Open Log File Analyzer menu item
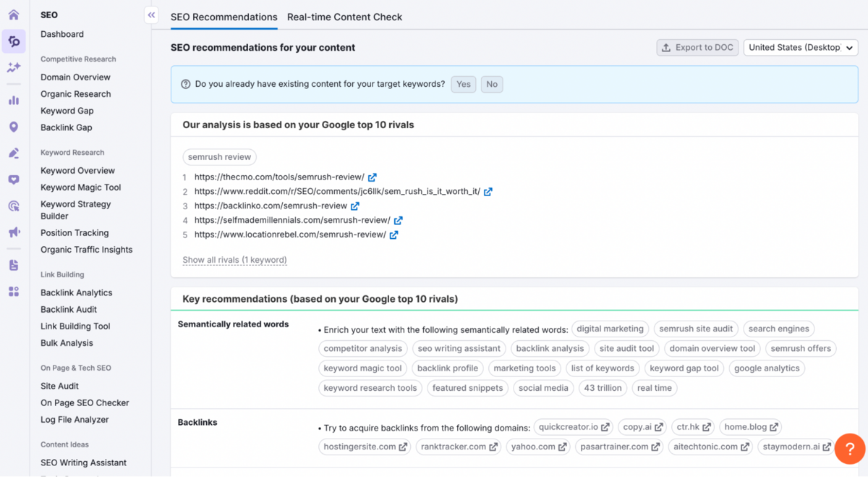868x477 pixels. pos(75,420)
